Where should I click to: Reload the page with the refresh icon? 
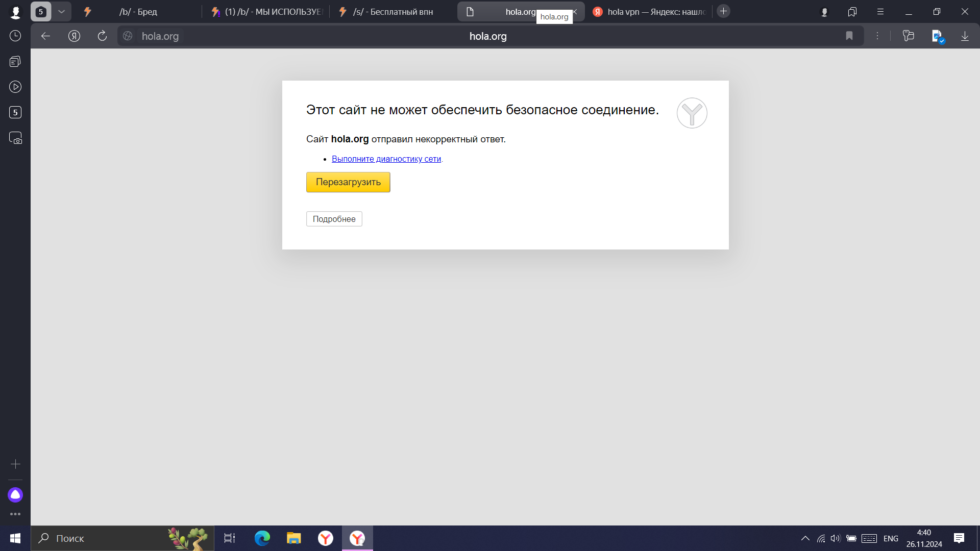pyautogui.click(x=102, y=36)
